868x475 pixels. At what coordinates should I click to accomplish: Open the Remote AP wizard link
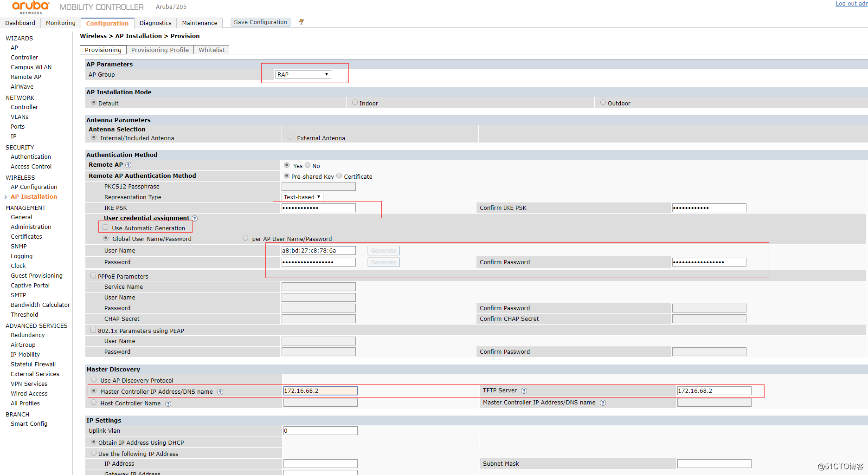pos(26,77)
